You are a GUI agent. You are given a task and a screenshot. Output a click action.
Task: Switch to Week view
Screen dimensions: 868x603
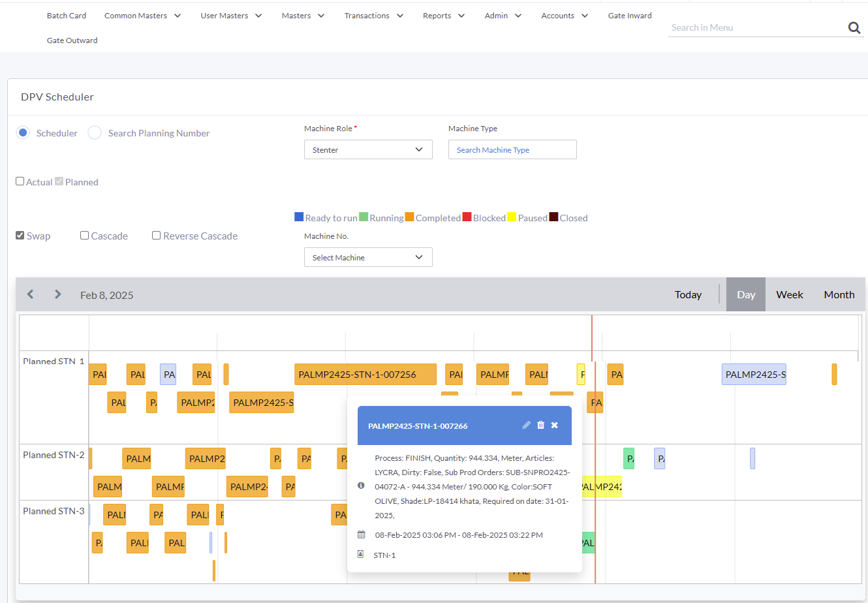click(x=789, y=295)
